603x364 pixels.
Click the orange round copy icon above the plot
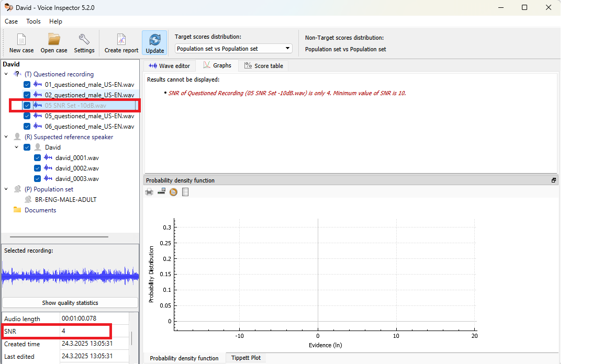click(173, 192)
